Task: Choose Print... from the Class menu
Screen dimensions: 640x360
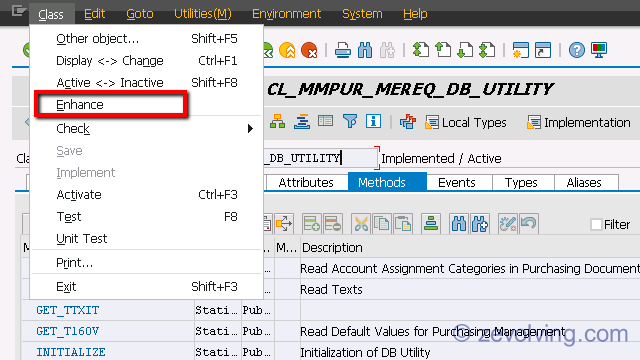Action: point(147,263)
